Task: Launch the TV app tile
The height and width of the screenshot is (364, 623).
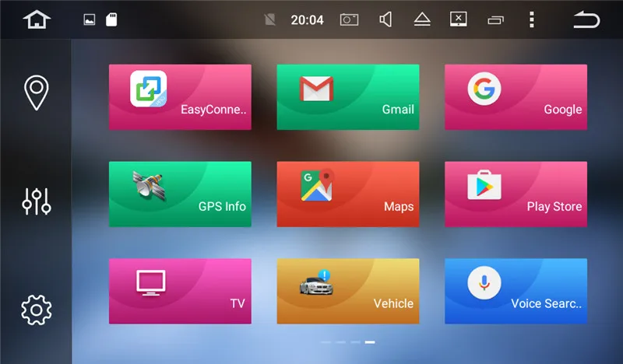Action: (x=180, y=292)
